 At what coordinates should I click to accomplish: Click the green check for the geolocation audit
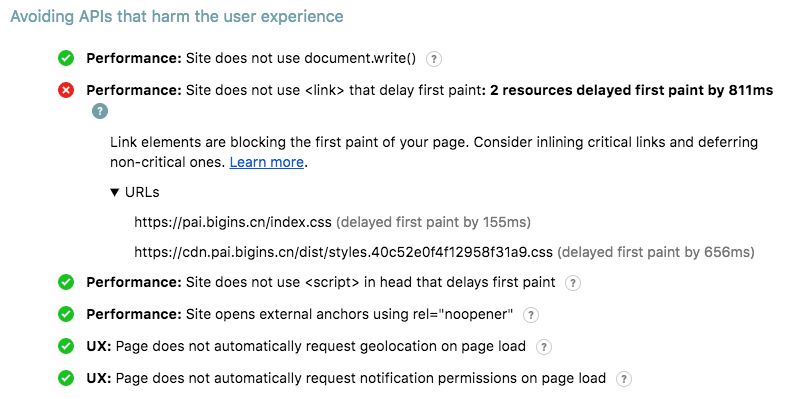pyautogui.click(x=66, y=346)
